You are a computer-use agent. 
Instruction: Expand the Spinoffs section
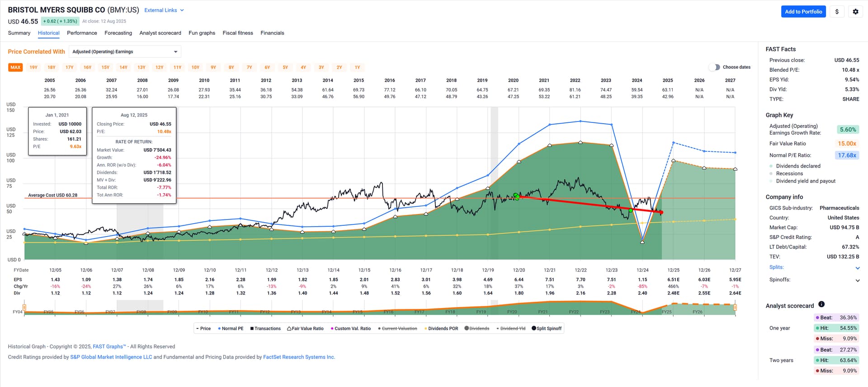coord(857,280)
